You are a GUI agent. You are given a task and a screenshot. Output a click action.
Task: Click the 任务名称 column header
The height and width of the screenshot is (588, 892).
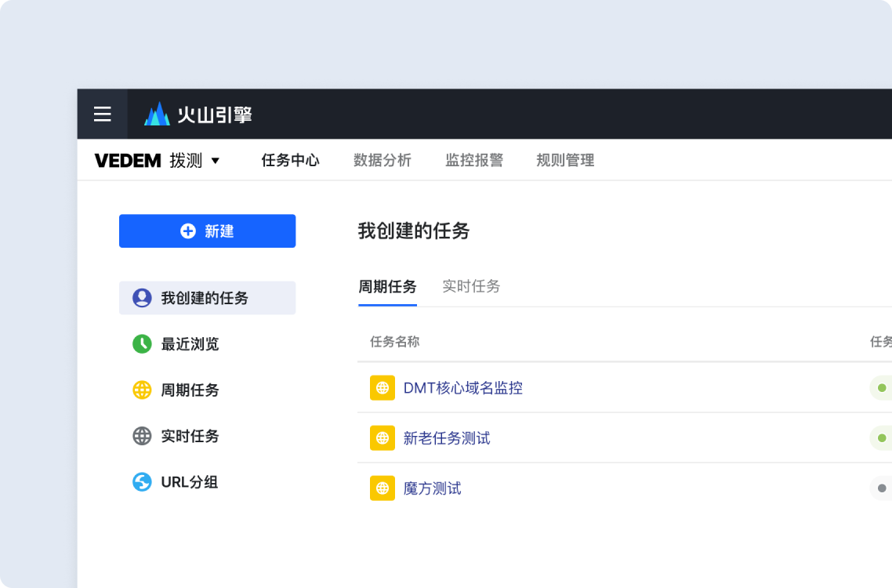pos(393,342)
